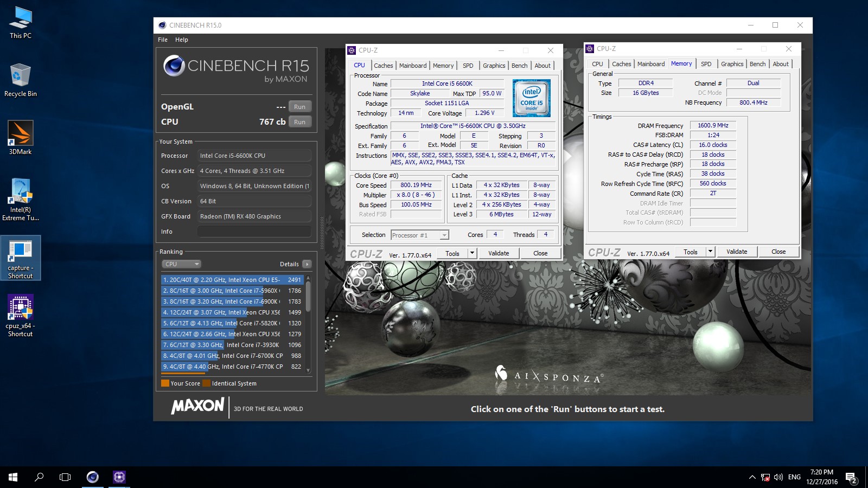The image size is (868, 488).
Task: Open SPD tab in right CPU-Z
Action: pyautogui.click(x=706, y=64)
